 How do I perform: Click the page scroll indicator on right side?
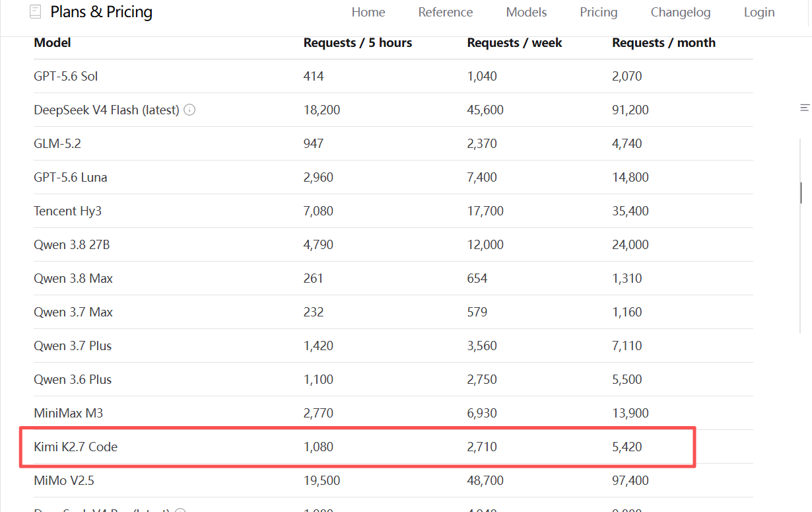coord(801,193)
